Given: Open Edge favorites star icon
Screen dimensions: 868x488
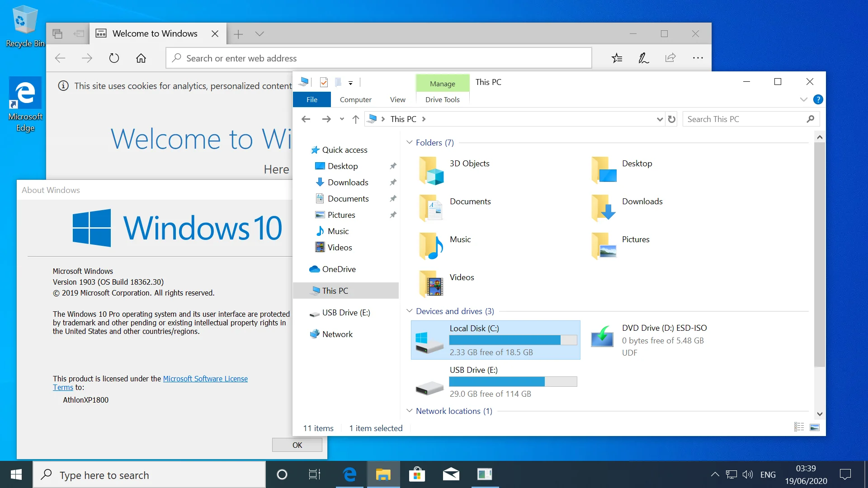Looking at the screenshot, I should [617, 58].
